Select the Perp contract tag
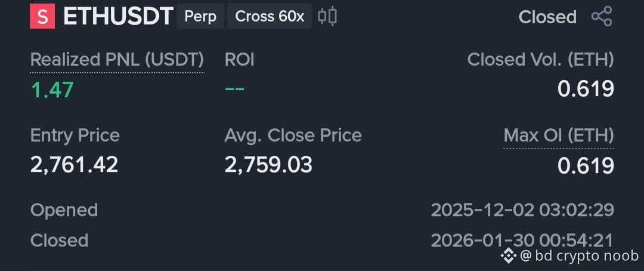This screenshot has height=271, width=644. pyautogui.click(x=200, y=17)
